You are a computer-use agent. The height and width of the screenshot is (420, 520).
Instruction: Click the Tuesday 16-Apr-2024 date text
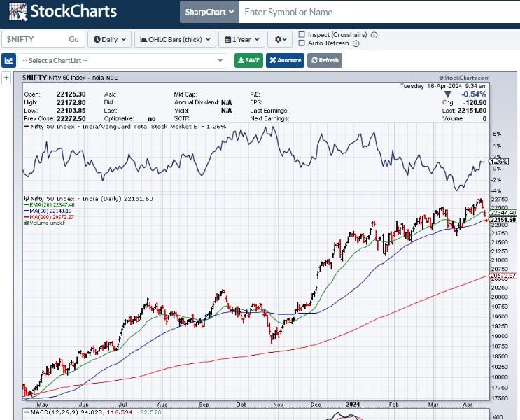pos(431,86)
